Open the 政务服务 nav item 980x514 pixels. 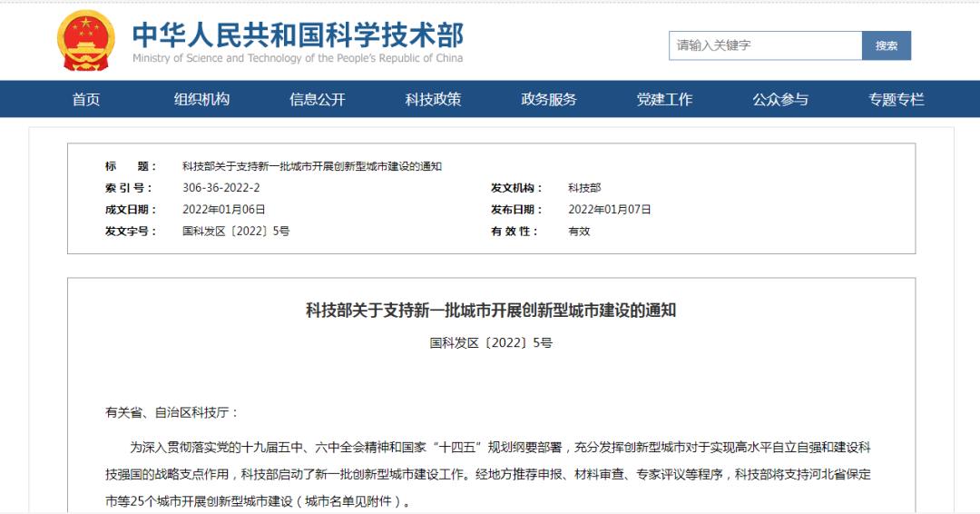549,99
